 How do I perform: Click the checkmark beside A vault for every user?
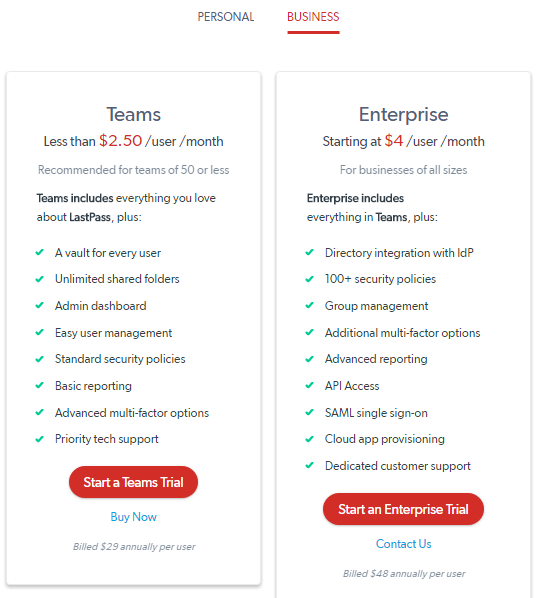coord(40,252)
